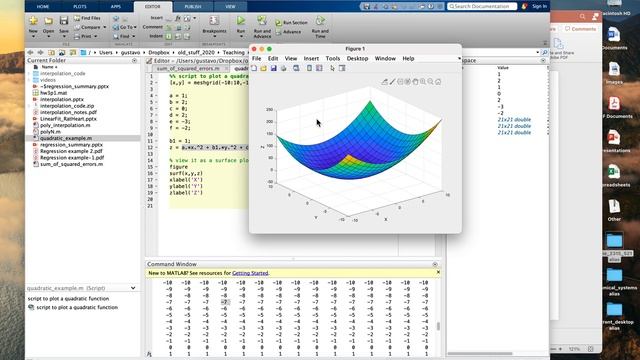Screen dimensions: 640x360
Task: Insert colorbar using Figure 1 toolbar icon
Action: coord(309,68)
